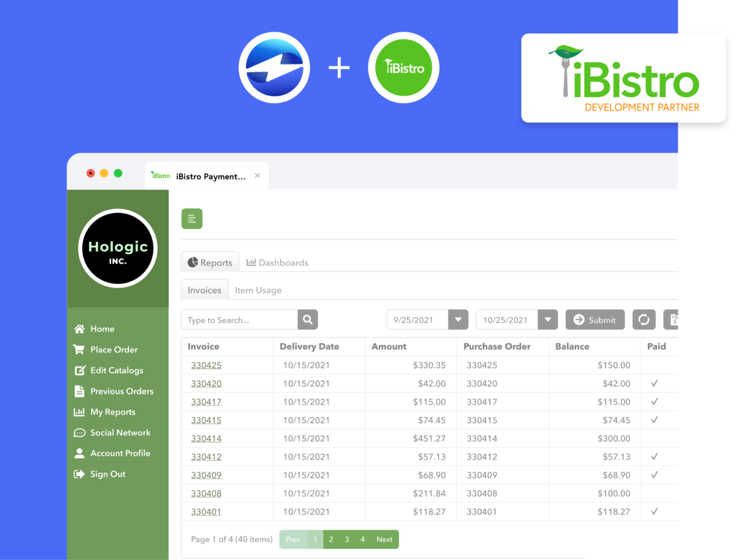Viewport: 737px width, 560px height.
Task: Open the 9/25/2021 start date dropdown
Action: click(x=458, y=320)
